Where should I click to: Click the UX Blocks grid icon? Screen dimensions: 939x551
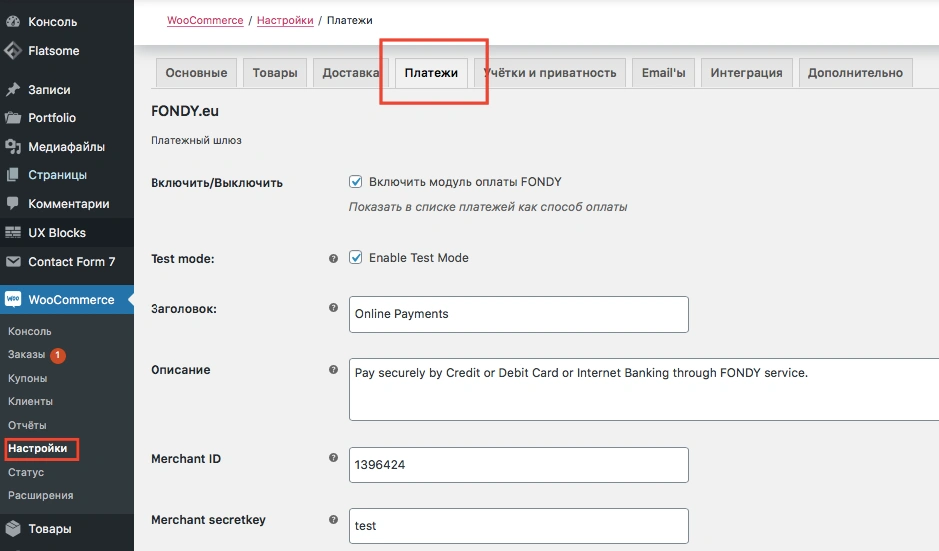pos(13,232)
